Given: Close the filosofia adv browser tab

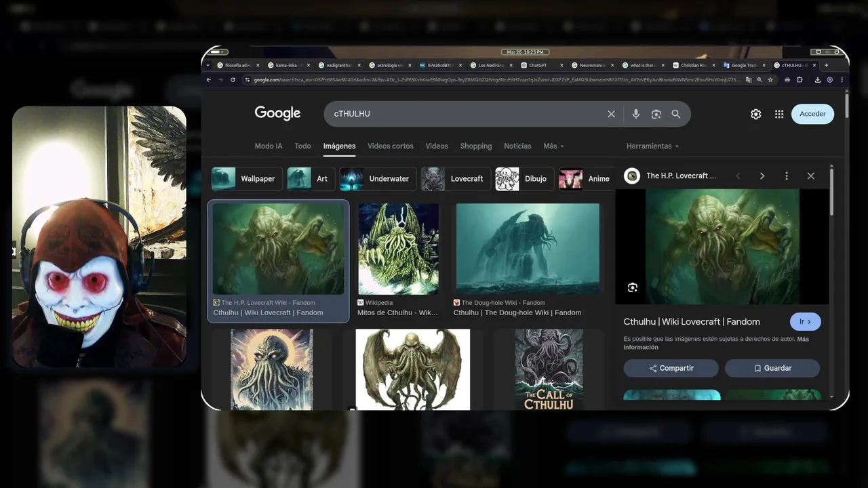Looking at the screenshot, I should point(258,65).
